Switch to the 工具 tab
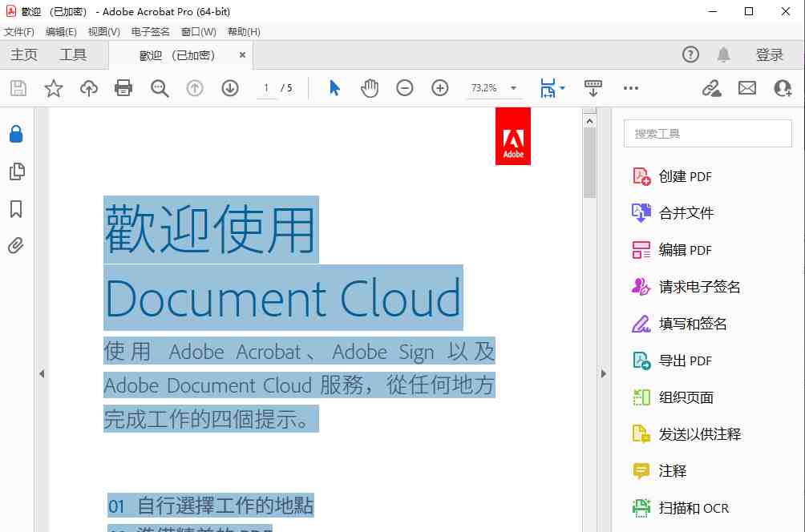The width and height of the screenshot is (805, 532). coord(74,54)
